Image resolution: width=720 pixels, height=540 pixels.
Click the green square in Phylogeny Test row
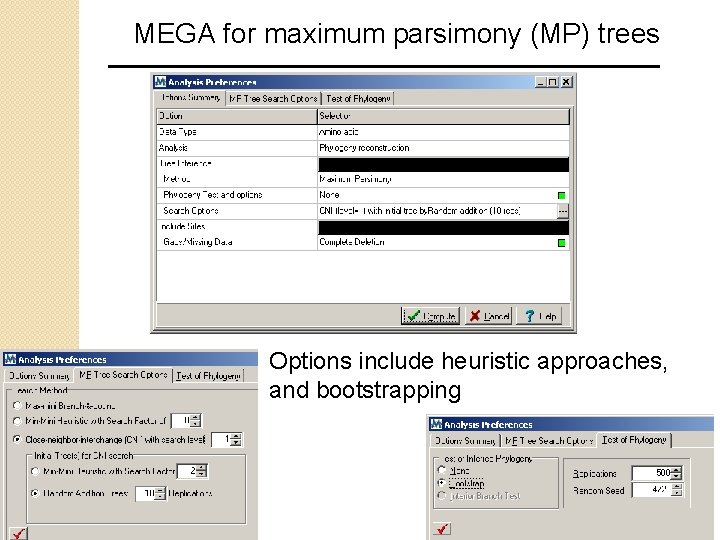[561, 196]
